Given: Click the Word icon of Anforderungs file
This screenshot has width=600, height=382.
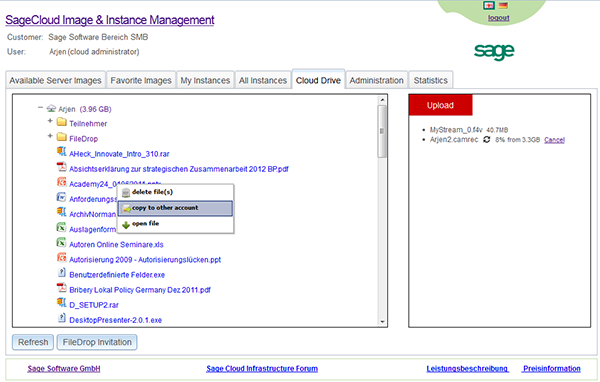Looking at the screenshot, I should (62, 197).
